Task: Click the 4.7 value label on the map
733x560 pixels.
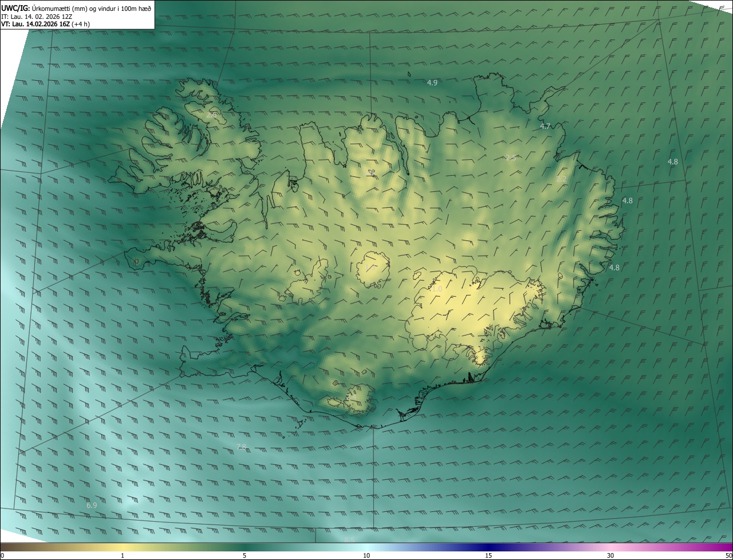Action: pyautogui.click(x=545, y=126)
